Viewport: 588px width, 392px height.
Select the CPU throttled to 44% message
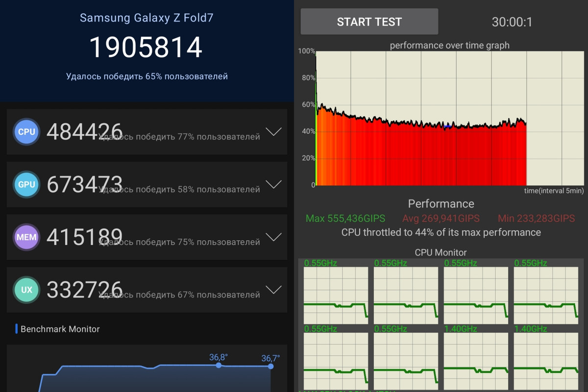click(441, 232)
